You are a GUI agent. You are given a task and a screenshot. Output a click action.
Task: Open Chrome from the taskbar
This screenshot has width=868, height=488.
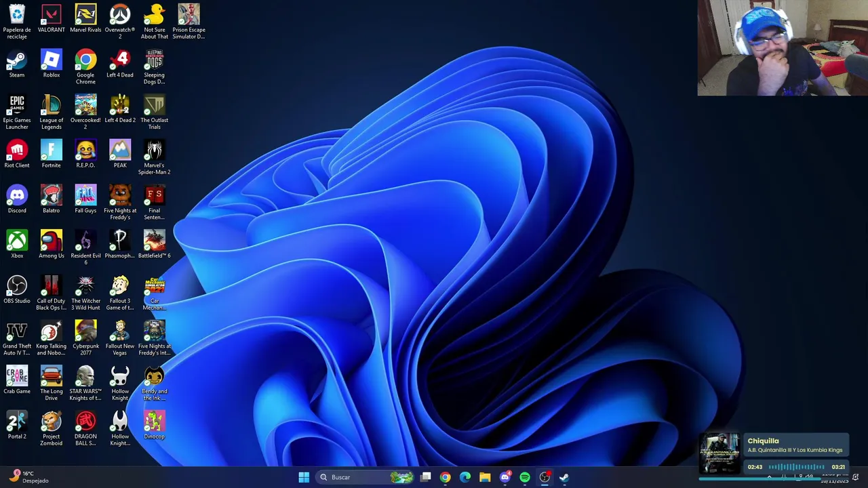(x=445, y=477)
